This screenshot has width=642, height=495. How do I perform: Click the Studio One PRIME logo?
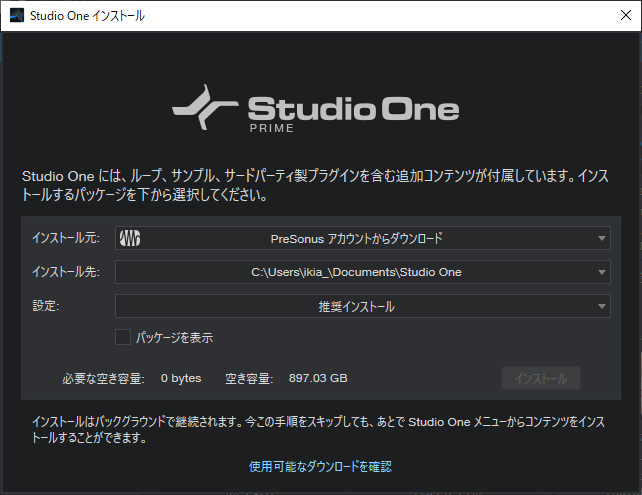click(x=315, y=108)
